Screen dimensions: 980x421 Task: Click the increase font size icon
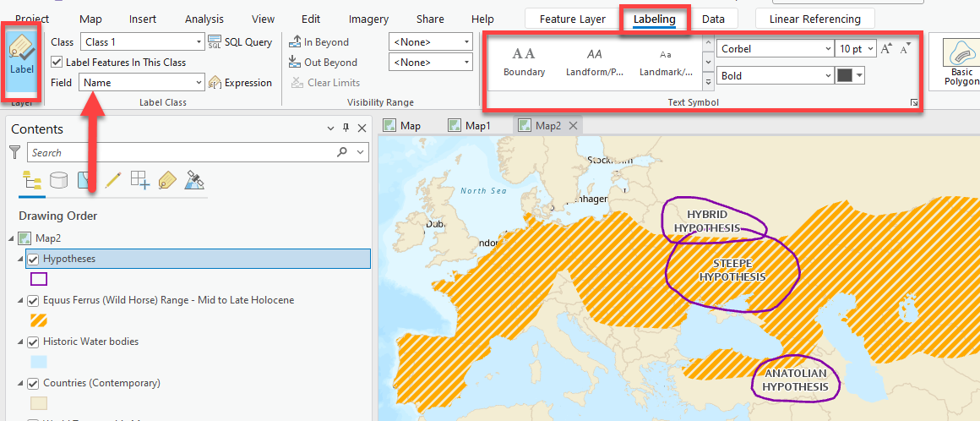click(886, 49)
